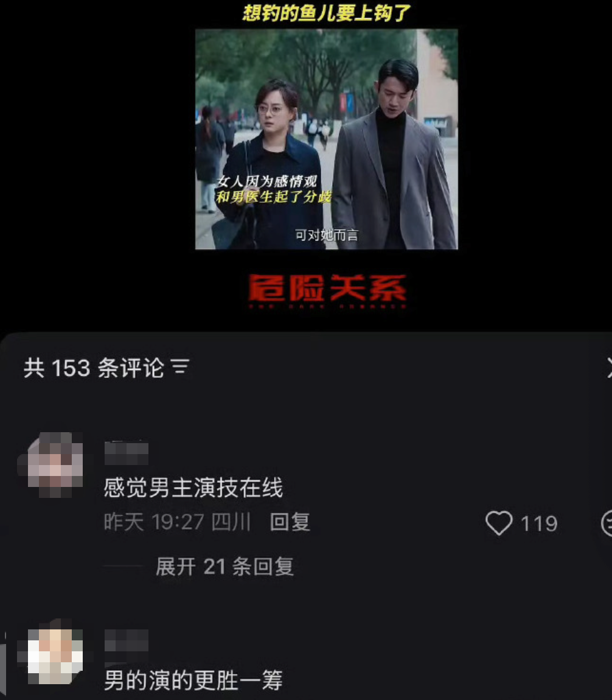
Task: Tap the 共 153 条评论 header text
Action: coord(94,368)
